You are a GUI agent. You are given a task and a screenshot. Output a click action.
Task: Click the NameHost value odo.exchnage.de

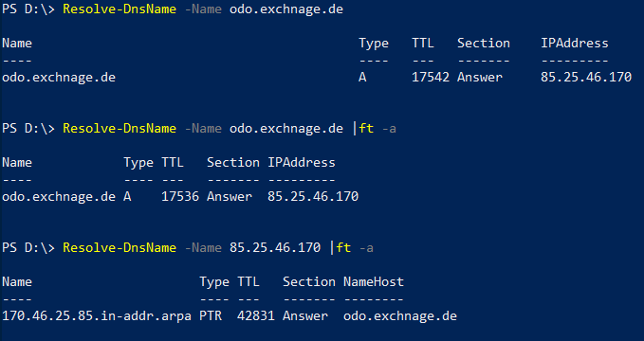[x=400, y=316]
